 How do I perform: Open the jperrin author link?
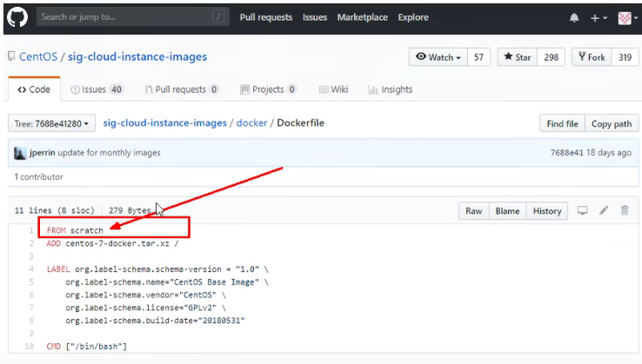point(42,153)
